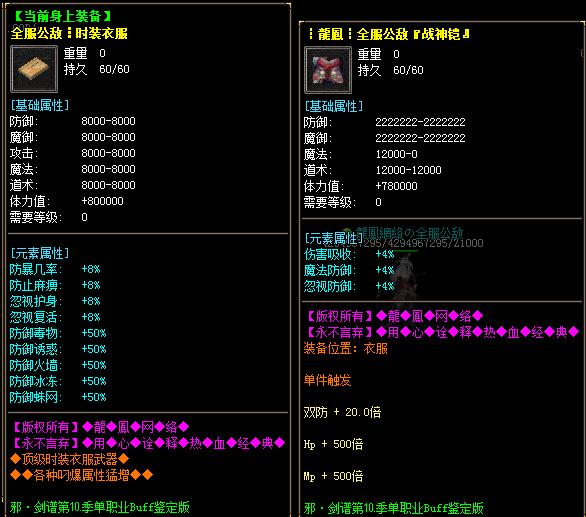The width and height of the screenshot is (586, 517).
Task: Click left 邪·剑谱第10季 version footer
Action: tap(100, 507)
